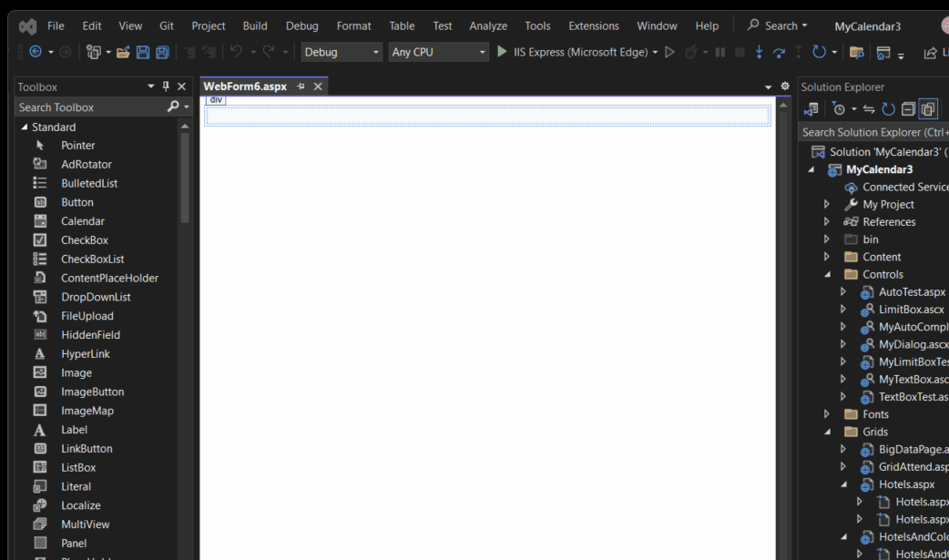Toggle Show All Files in Solution Explorer

[x=928, y=108]
